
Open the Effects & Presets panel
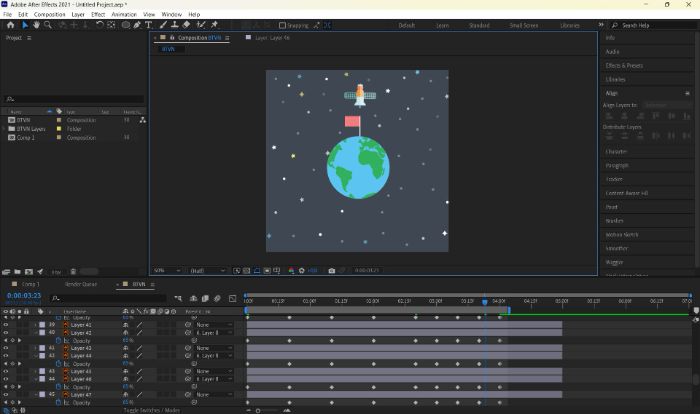pos(624,66)
